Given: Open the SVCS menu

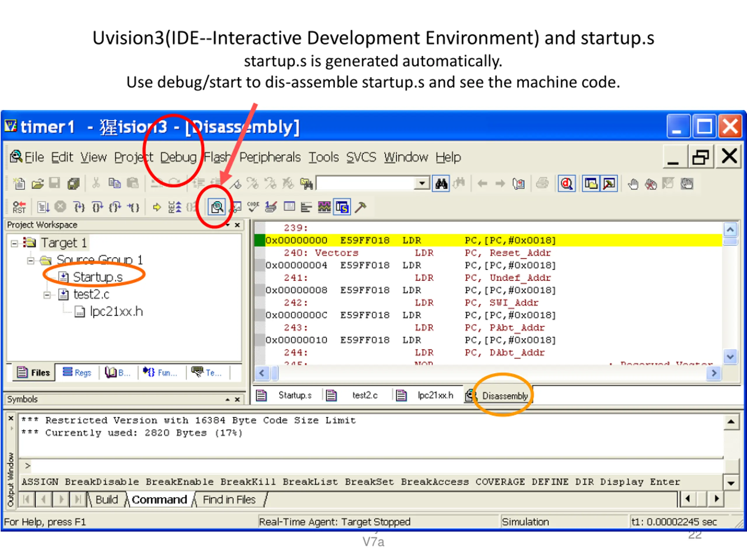Looking at the screenshot, I should (x=361, y=157).
